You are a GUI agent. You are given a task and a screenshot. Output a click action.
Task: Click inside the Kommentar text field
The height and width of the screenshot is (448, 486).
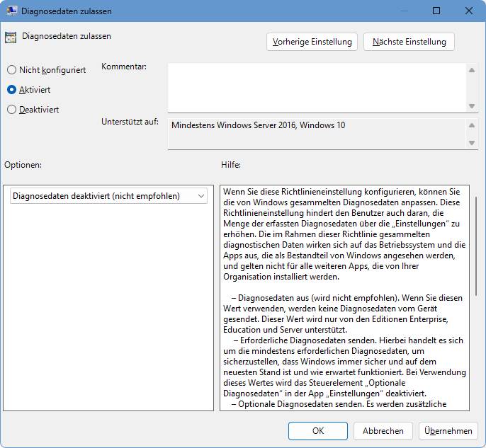tap(317, 88)
